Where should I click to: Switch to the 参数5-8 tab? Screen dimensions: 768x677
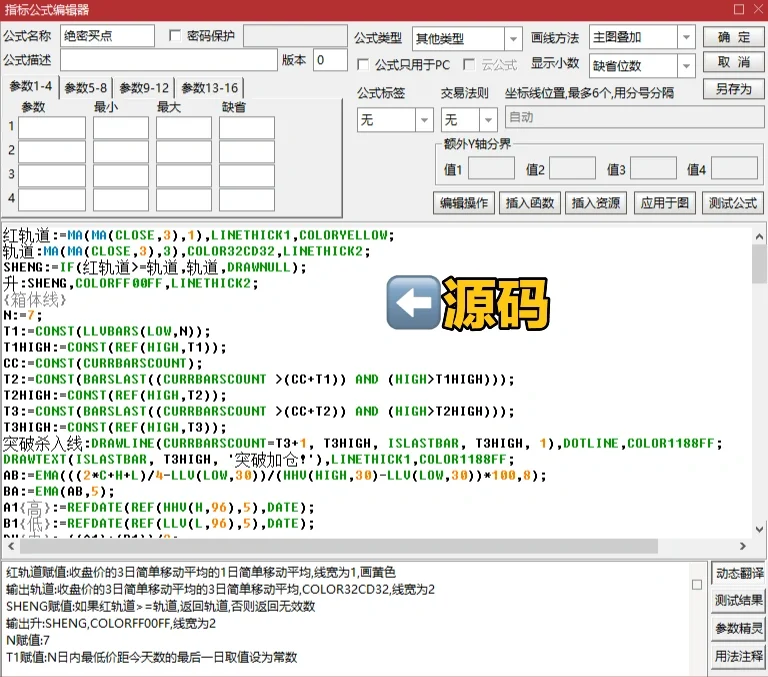pyautogui.click(x=86, y=88)
